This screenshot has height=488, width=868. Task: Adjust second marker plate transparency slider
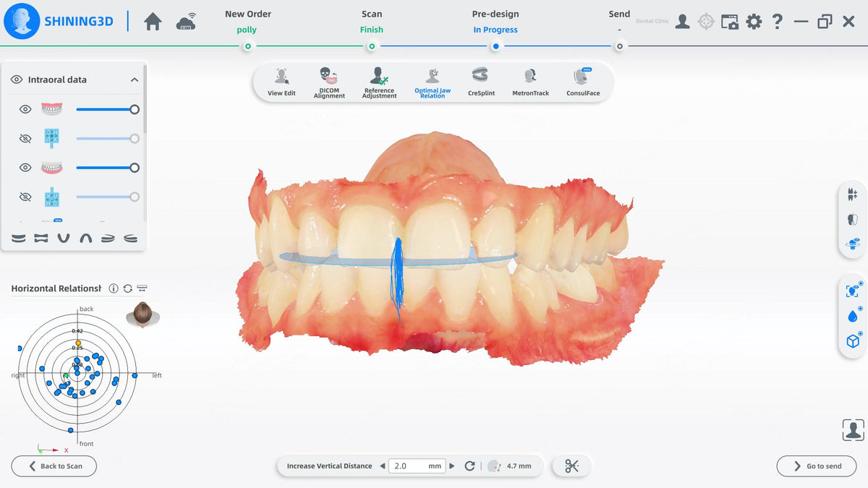pos(108,197)
